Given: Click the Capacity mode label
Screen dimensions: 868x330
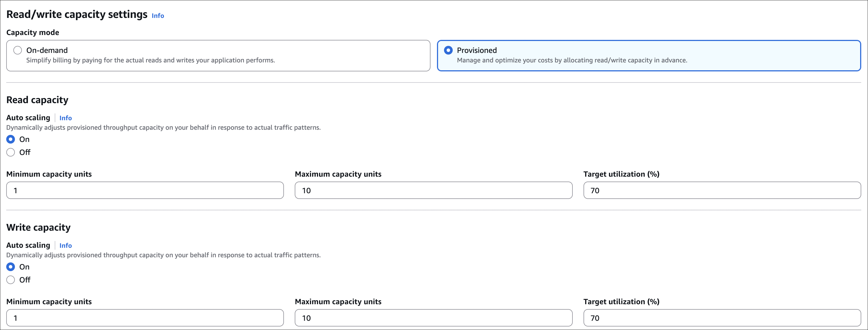Looking at the screenshot, I should click(x=33, y=32).
